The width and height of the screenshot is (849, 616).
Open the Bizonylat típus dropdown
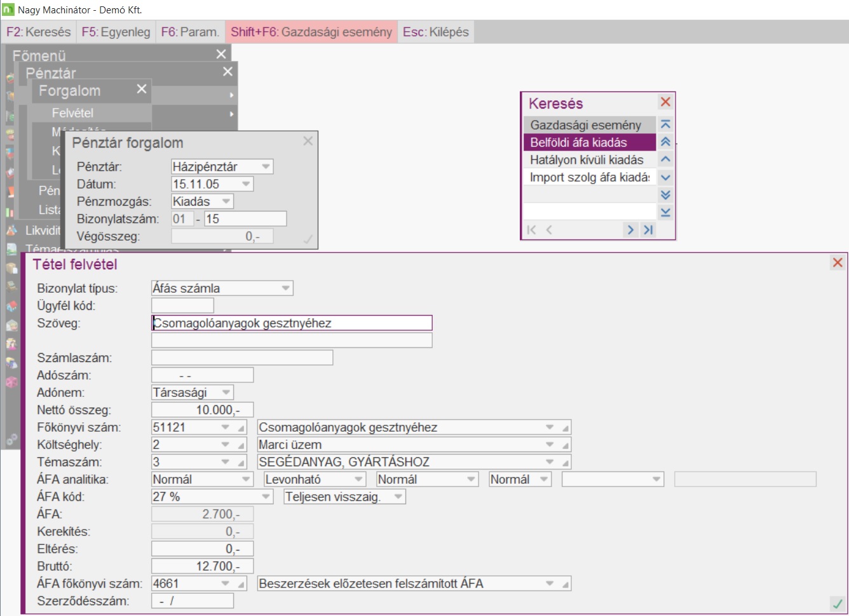(x=286, y=288)
